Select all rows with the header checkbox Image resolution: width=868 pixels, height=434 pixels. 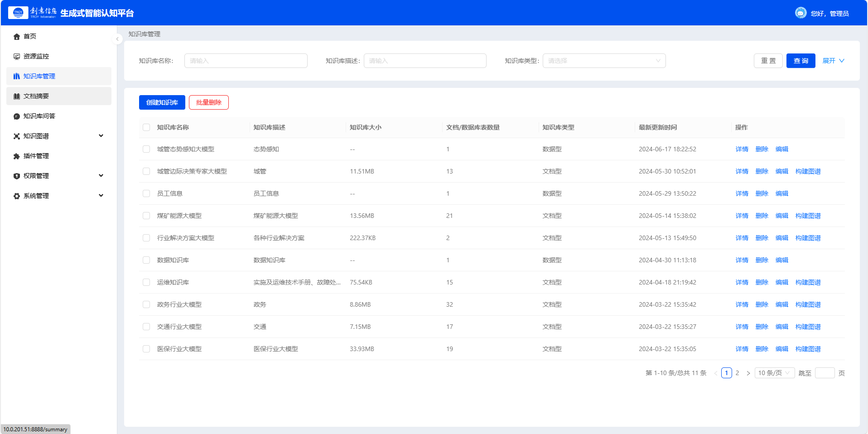click(x=146, y=127)
